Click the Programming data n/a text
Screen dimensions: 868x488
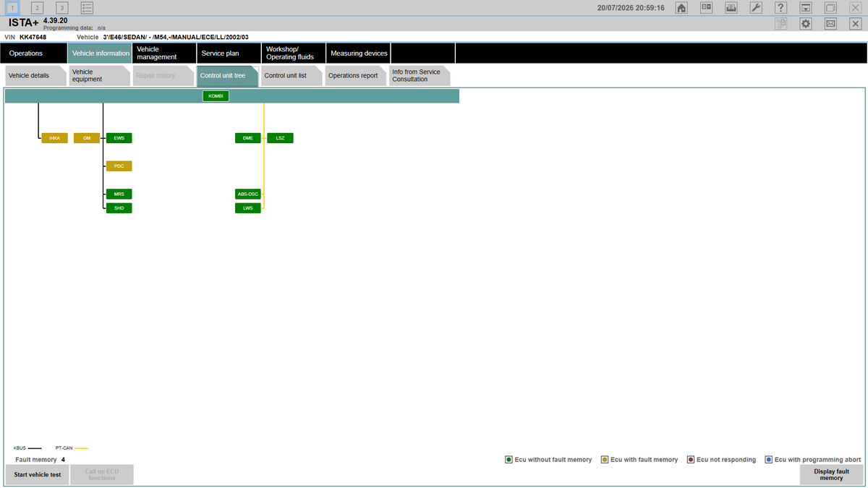click(75, 27)
